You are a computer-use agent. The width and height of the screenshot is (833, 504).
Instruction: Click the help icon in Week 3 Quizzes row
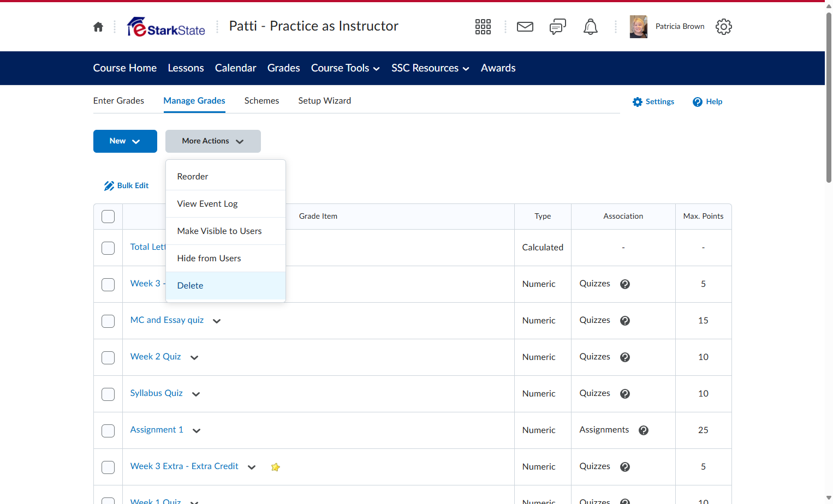(626, 284)
